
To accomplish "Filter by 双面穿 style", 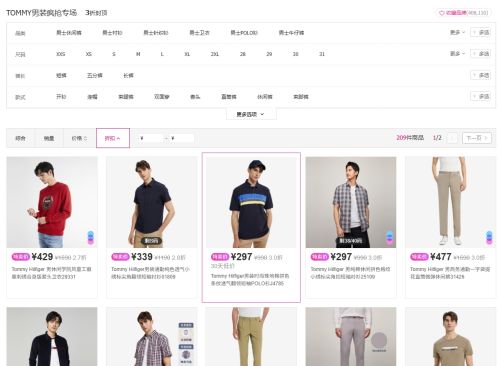I will click(x=162, y=97).
